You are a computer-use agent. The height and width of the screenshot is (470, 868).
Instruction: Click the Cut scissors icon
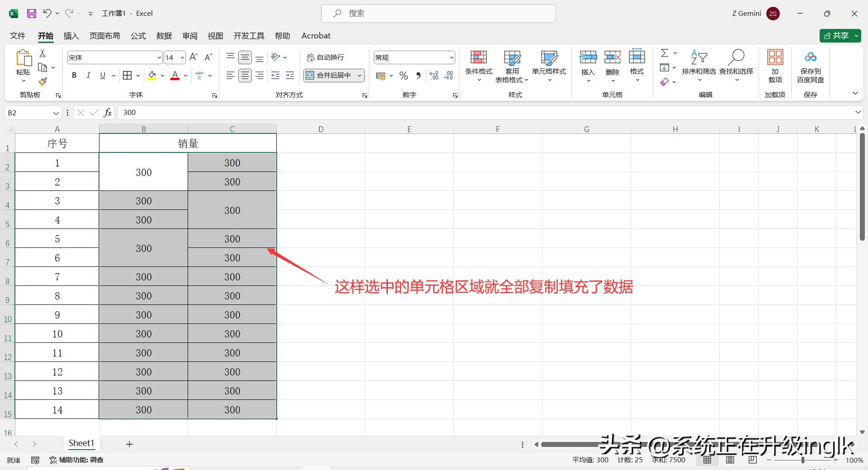coord(42,53)
